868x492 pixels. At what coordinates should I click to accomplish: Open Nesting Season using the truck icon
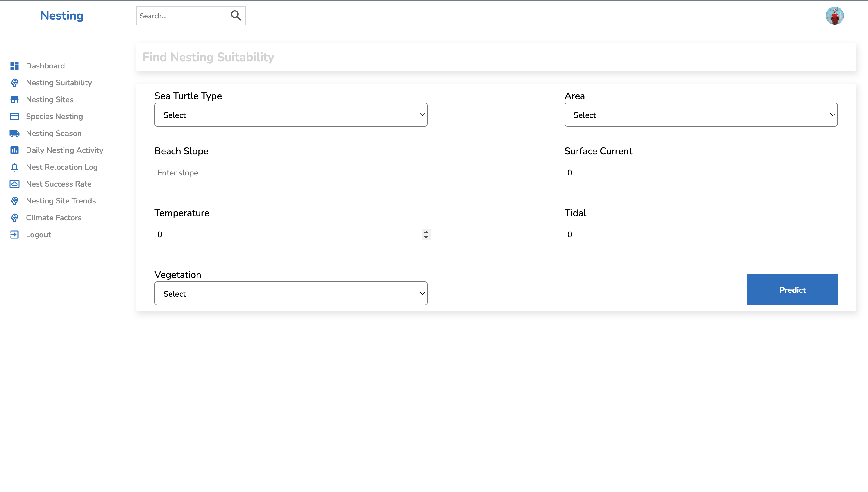(x=14, y=133)
